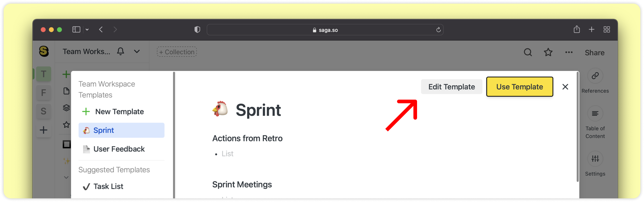The height and width of the screenshot is (202, 644).
Task: Close the template preview dialog
Action: [565, 87]
